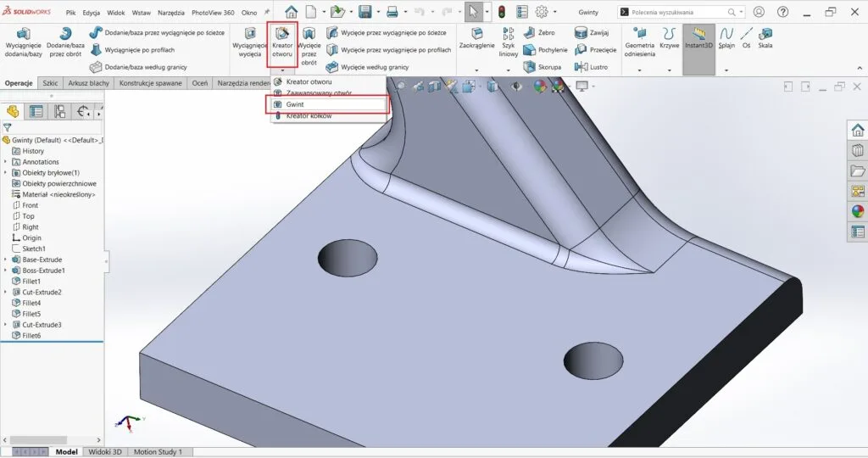Choose Wycięcie przez wyciągnięcie po ścieżce
The image size is (868, 458).
pyautogui.click(x=386, y=33)
